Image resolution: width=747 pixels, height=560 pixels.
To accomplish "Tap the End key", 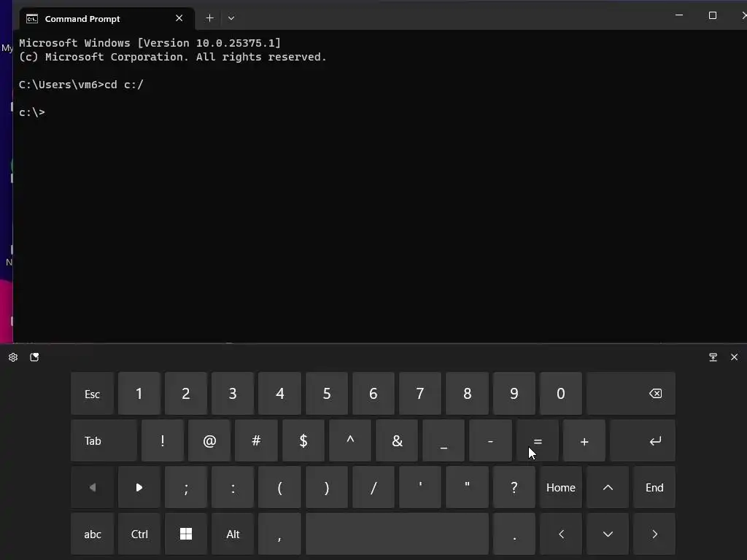I will (x=654, y=488).
